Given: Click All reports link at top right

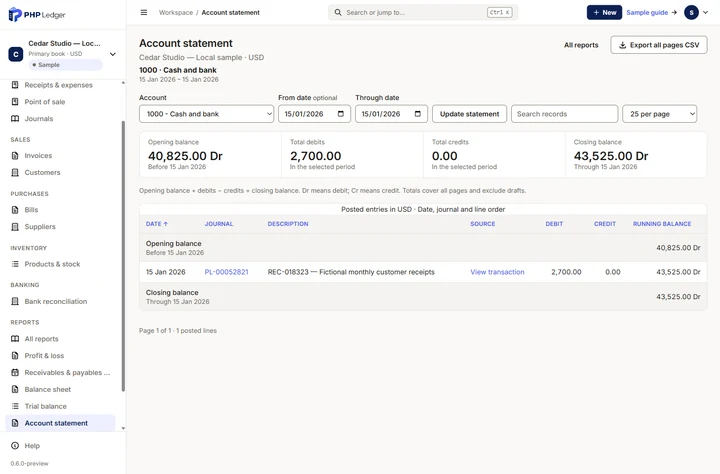Looking at the screenshot, I should click(x=581, y=45).
